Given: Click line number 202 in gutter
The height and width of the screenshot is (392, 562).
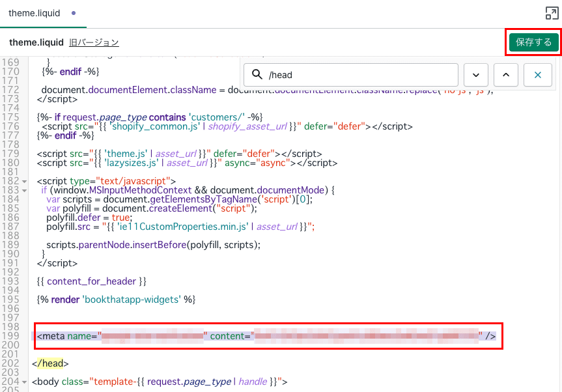Looking at the screenshot, I should tap(10, 363).
